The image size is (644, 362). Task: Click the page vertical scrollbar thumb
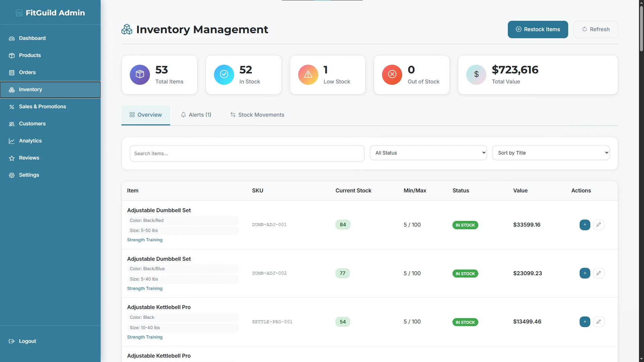click(641, 28)
